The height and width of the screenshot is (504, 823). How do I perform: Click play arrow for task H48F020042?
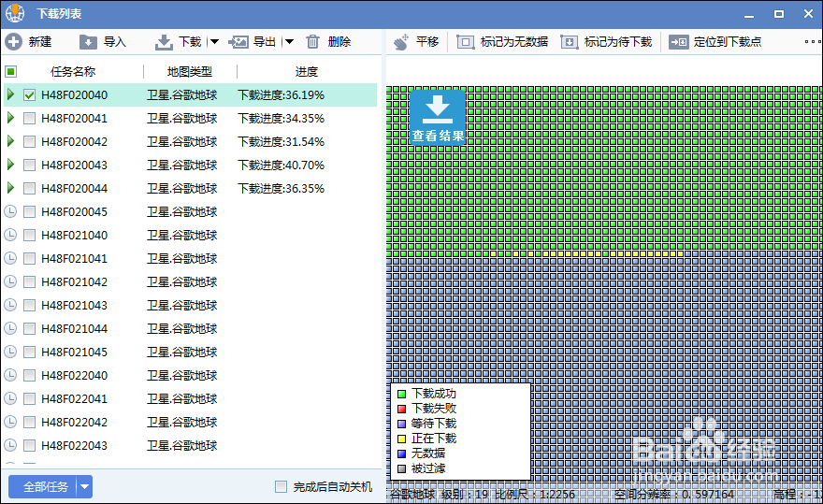pyautogui.click(x=10, y=141)
